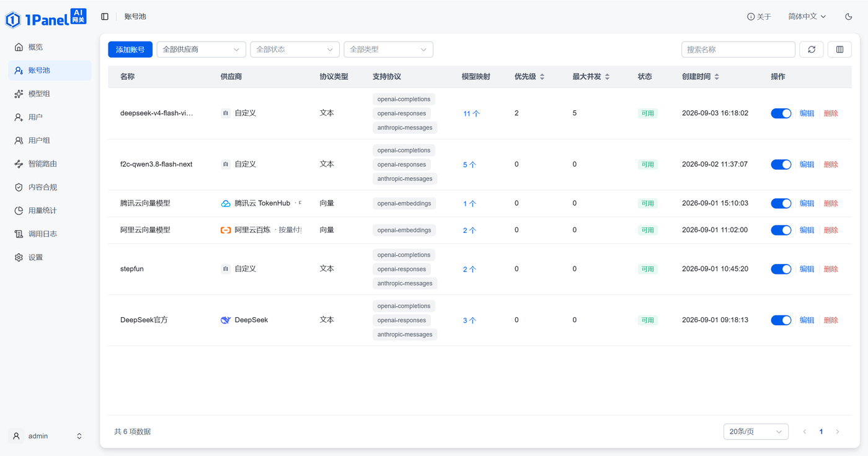This screenshot has width=868, height=456.
Task: Click the 阿里云百炼 provider icon
Action: click(226, 230)
